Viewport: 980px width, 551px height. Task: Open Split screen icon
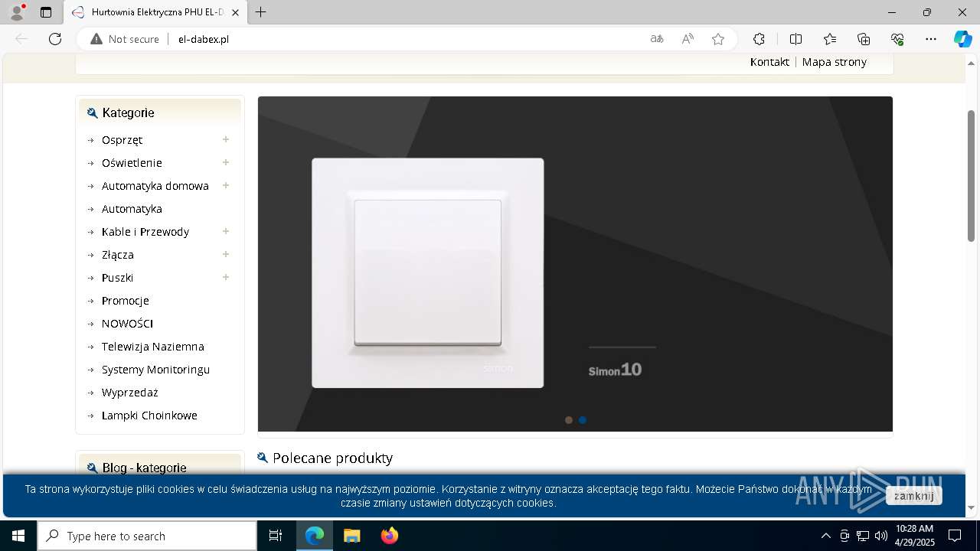click(795, 39)
